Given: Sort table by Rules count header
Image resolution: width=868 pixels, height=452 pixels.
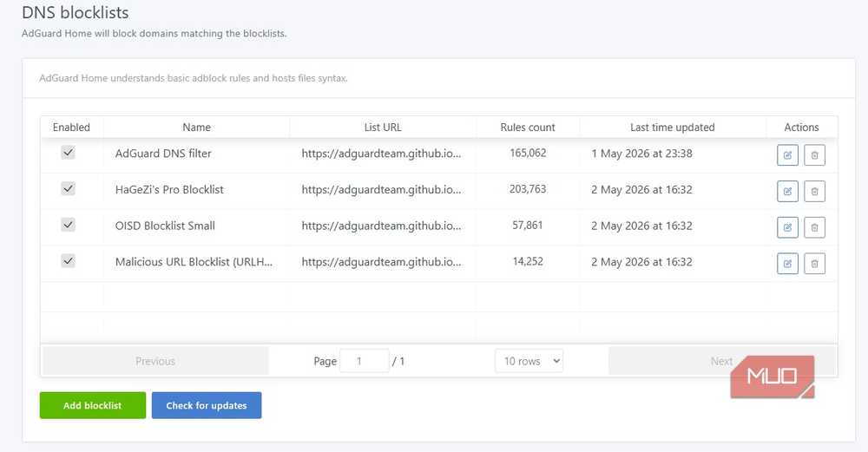Looking at the screenshot, I should point(528,128).
